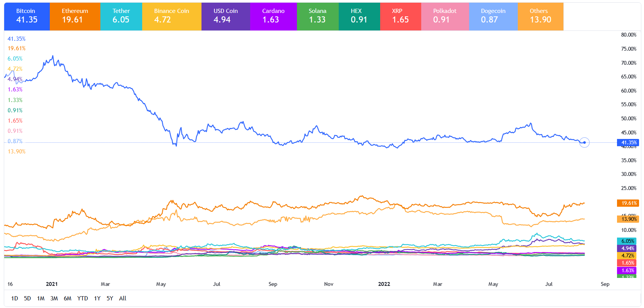This screenshot has width=644, height=308.
Task: Click the 13.90% value in left legend
Action: pos(16,152)
